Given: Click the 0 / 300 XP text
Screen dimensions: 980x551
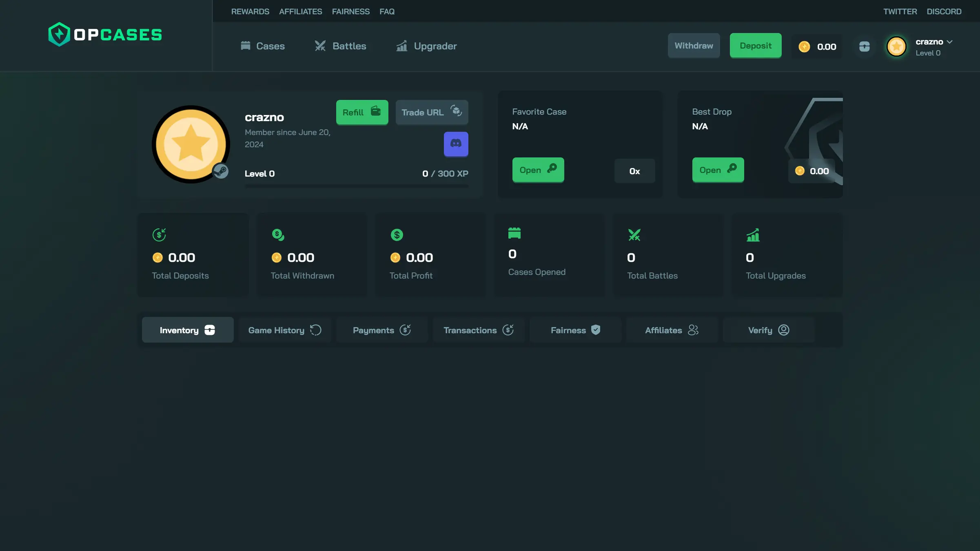Looking at the screenshot, I should point(445,174).
